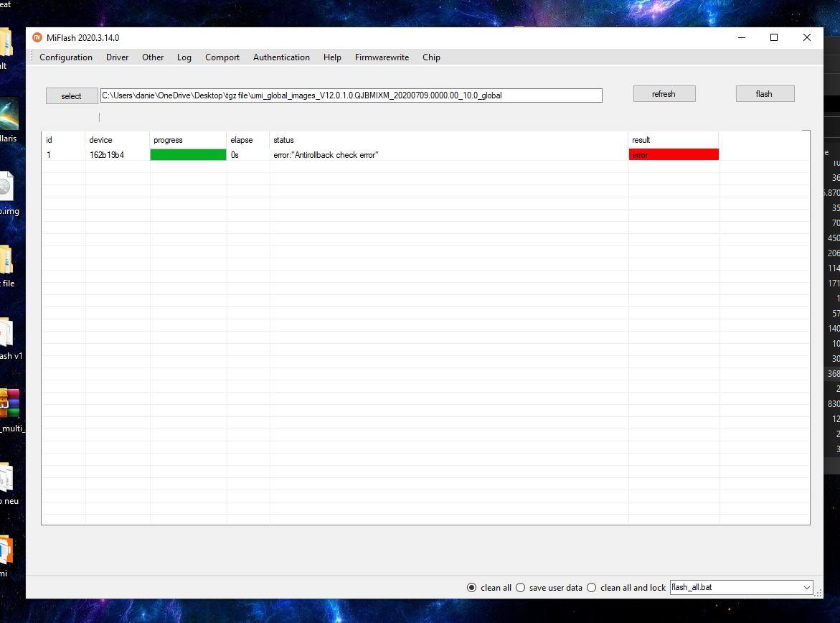Open the Log menu
The image size is (840, 623).
click(x=184, y=57)
